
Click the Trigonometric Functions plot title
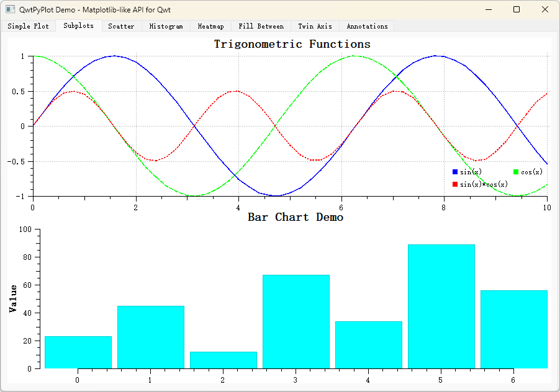[292, 44]
